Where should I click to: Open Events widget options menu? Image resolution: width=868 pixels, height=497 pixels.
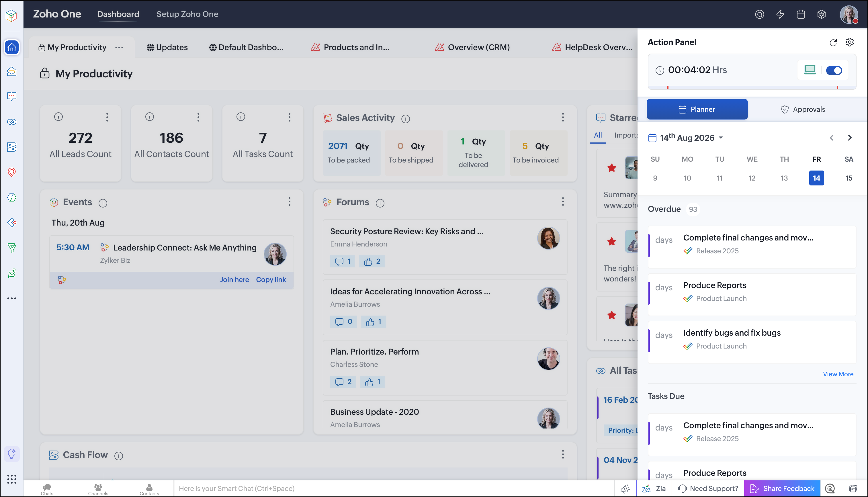(290, 201)
